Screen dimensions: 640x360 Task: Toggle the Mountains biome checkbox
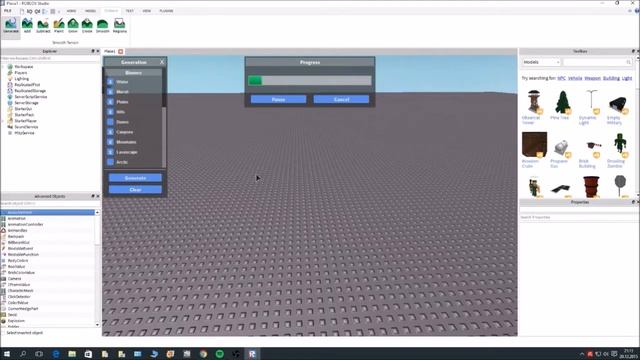coord(110,142)
